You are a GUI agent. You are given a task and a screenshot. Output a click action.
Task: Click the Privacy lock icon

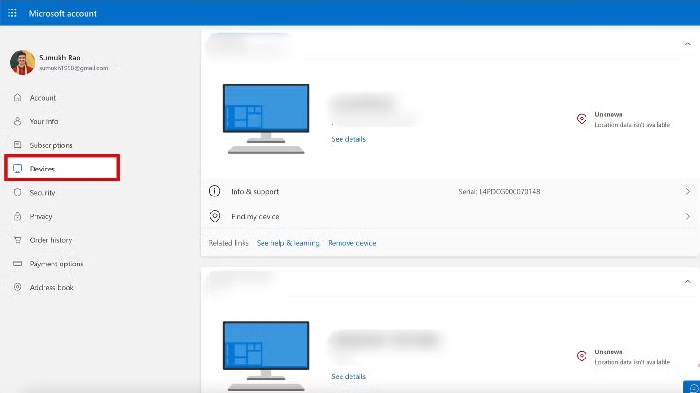17,216
